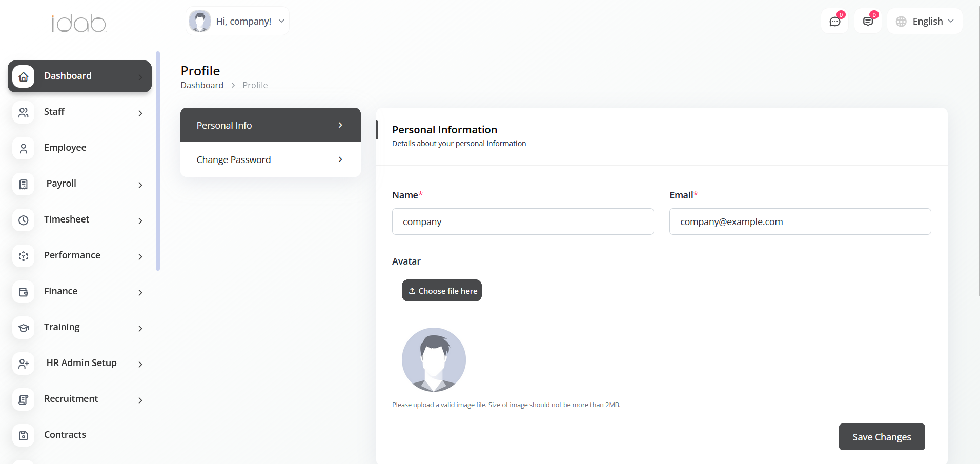Click the Timesheet clock icon
This screenshot has width=980, height=464.
coord(24,220)
